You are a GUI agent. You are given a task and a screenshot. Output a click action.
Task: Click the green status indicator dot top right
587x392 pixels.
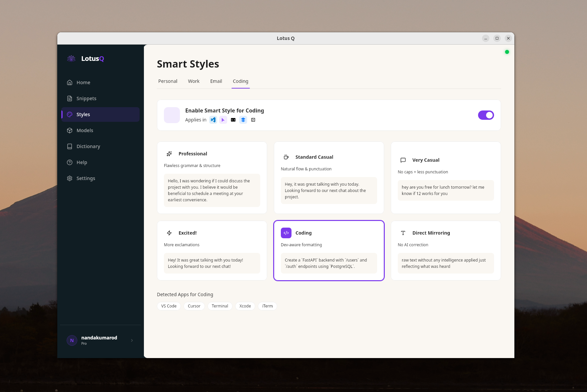[507, 52]
